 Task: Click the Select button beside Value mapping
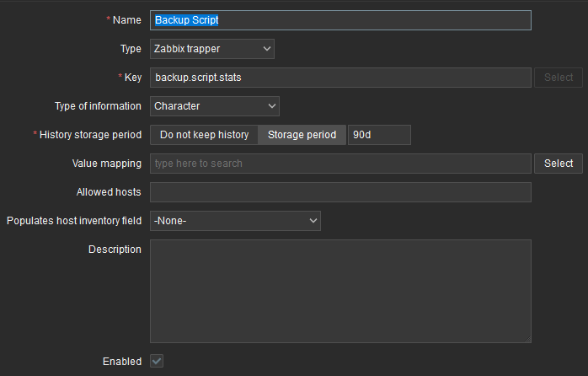pos(559,164)
